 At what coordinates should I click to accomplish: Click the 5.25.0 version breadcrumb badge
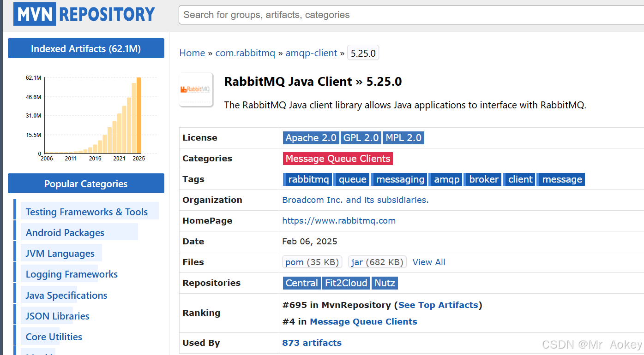(363, 53)
